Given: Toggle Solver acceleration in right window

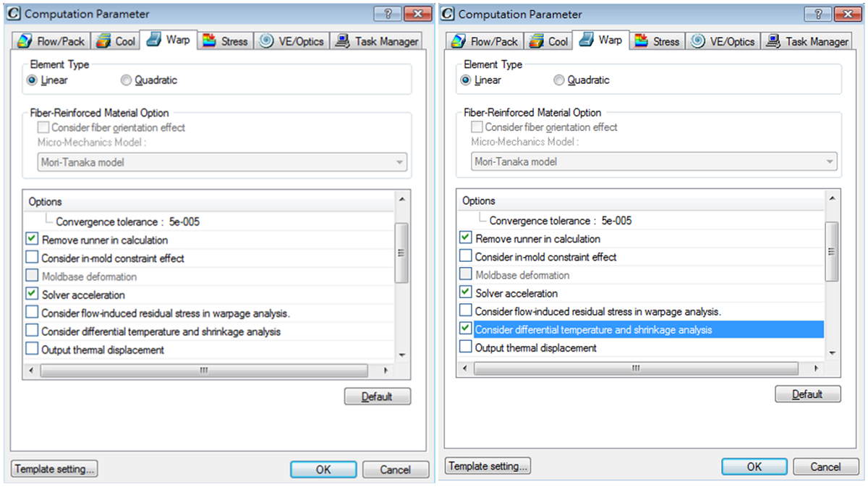Looking at the screenshot, I should point(466,292).
